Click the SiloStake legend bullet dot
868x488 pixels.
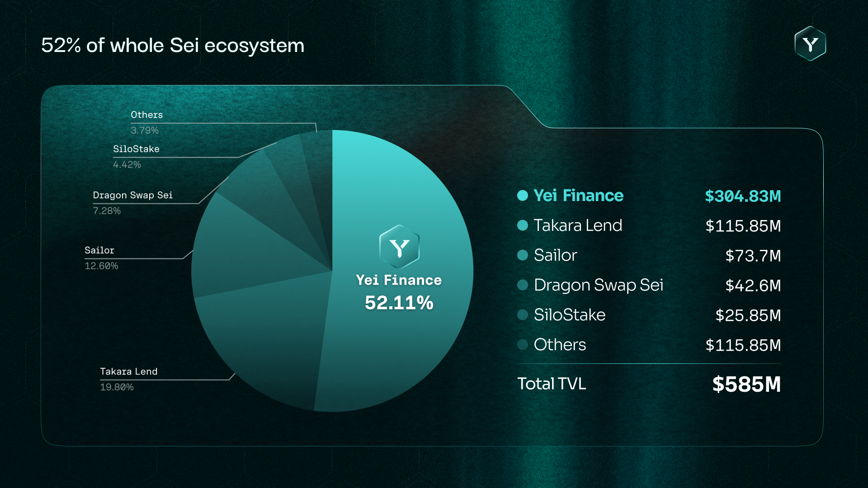(x=523, y=315)
